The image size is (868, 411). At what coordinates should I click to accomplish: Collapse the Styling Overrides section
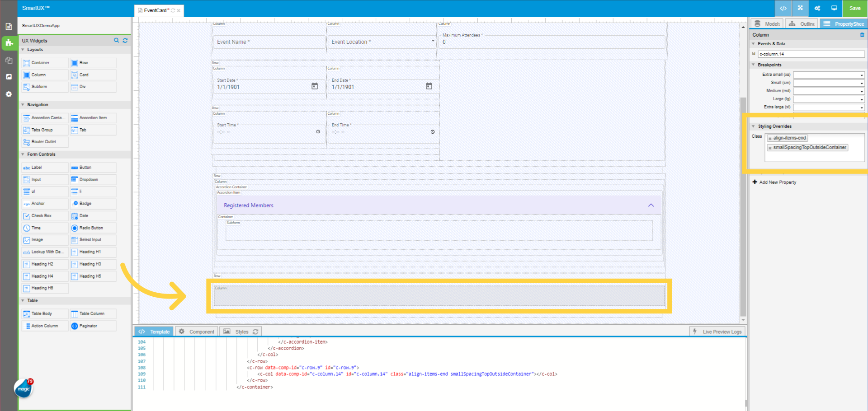pyautogui.click(x=754, y=126)
